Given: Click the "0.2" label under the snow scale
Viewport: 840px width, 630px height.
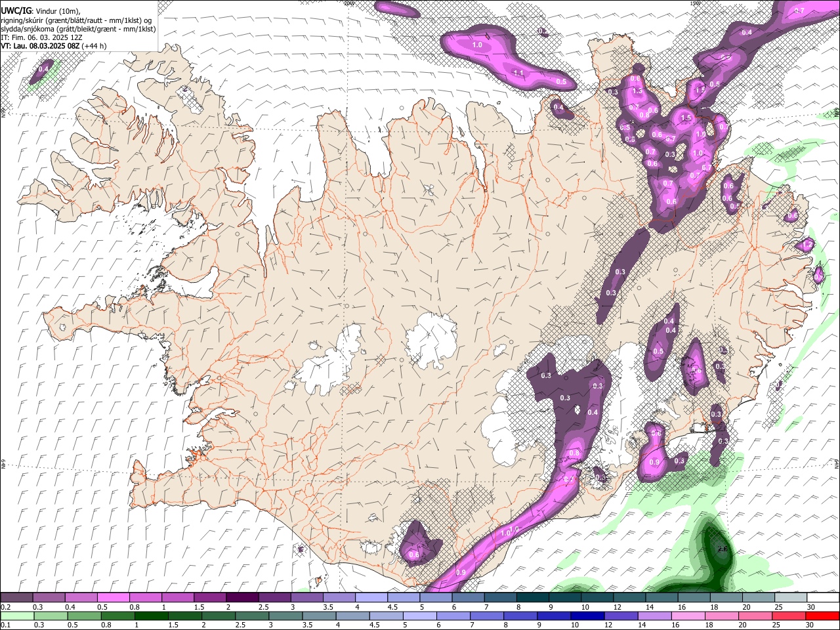Looking at the screenshot, I should pos(5,607).
